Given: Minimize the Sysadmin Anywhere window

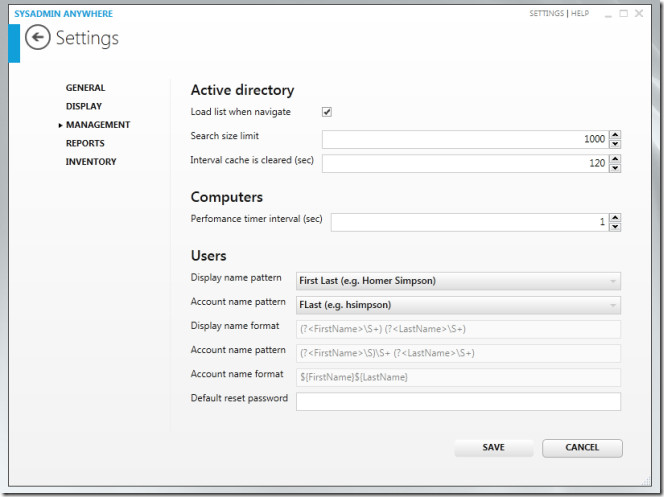Looking at the screenshot, I should click(x=608, y=14).
